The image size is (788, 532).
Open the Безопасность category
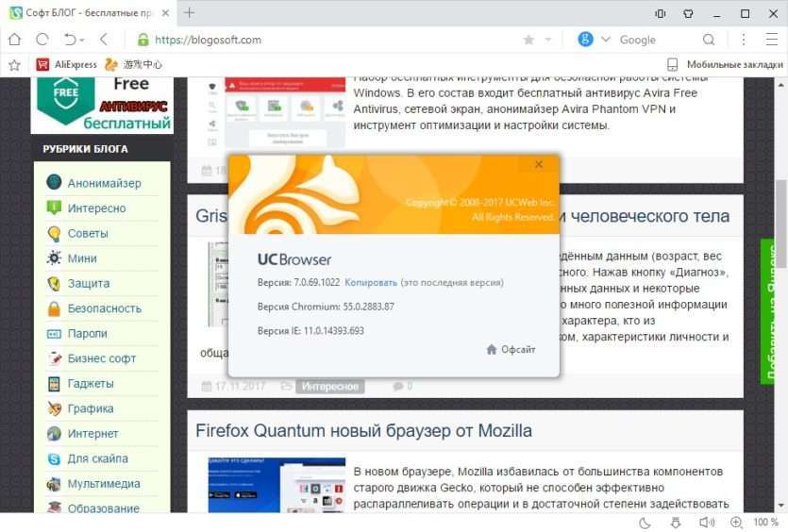pos(105,308)
